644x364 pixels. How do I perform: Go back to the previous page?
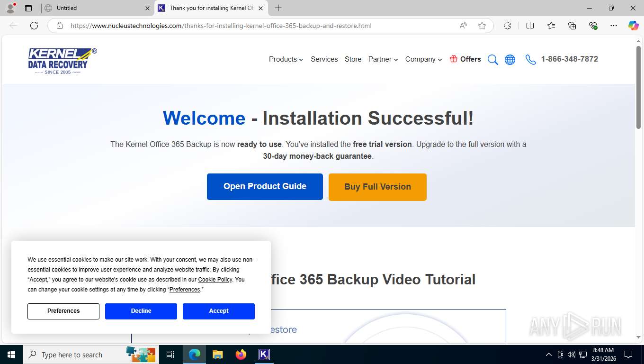13,26
